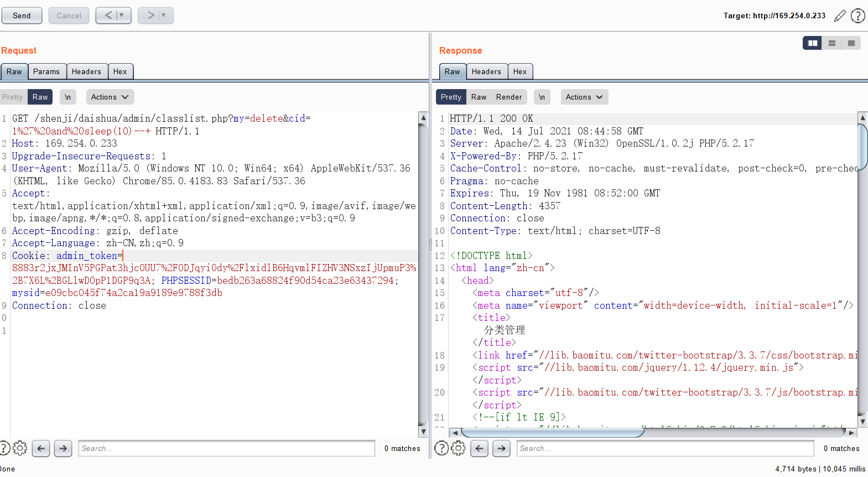Screen dimensions: 868x477
Task: Click the Response panel heading
Action: [461, 50]
